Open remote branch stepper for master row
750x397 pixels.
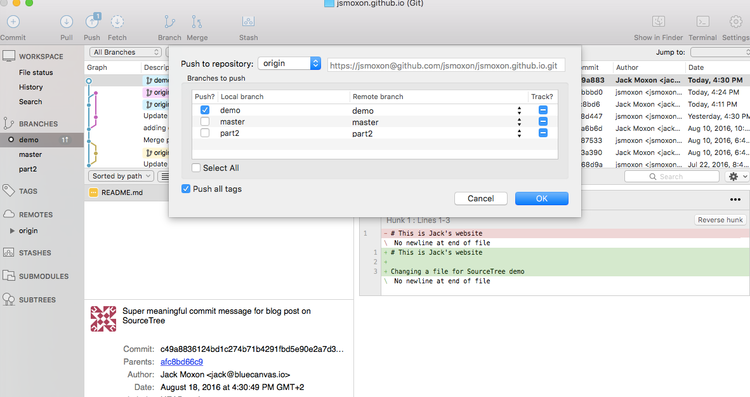click(519, 122)
